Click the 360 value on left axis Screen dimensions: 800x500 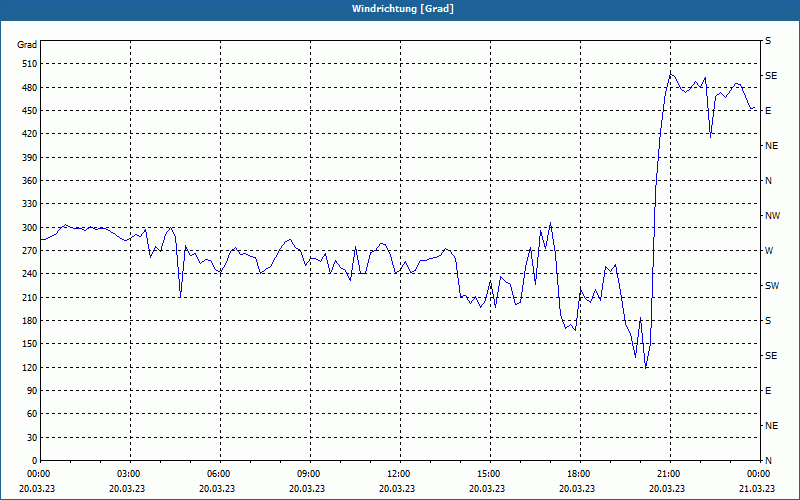click(x=30, y=181)
